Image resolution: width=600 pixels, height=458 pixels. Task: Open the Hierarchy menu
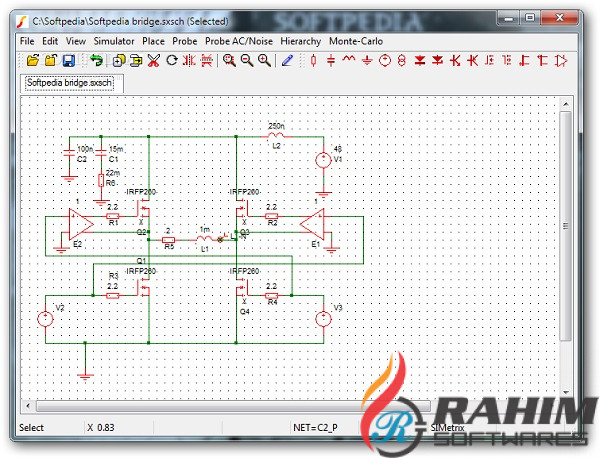pyautogui.click(x=300, y=41)
